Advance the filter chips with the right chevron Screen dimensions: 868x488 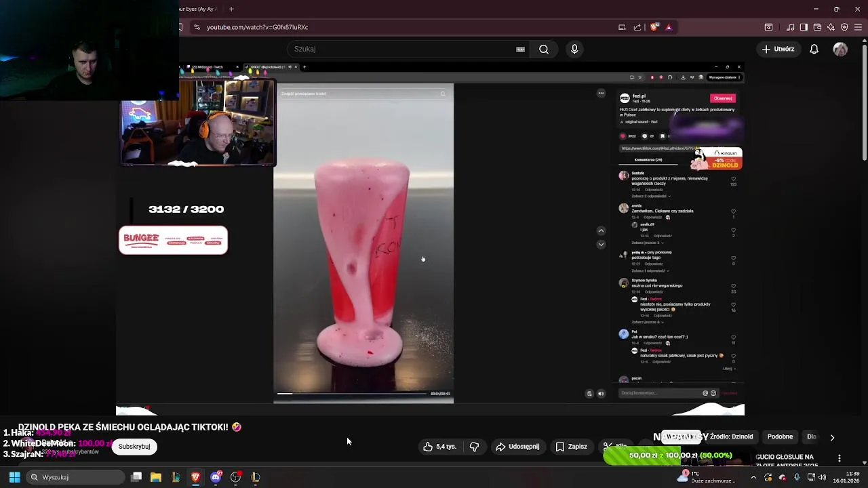[832, 437]
